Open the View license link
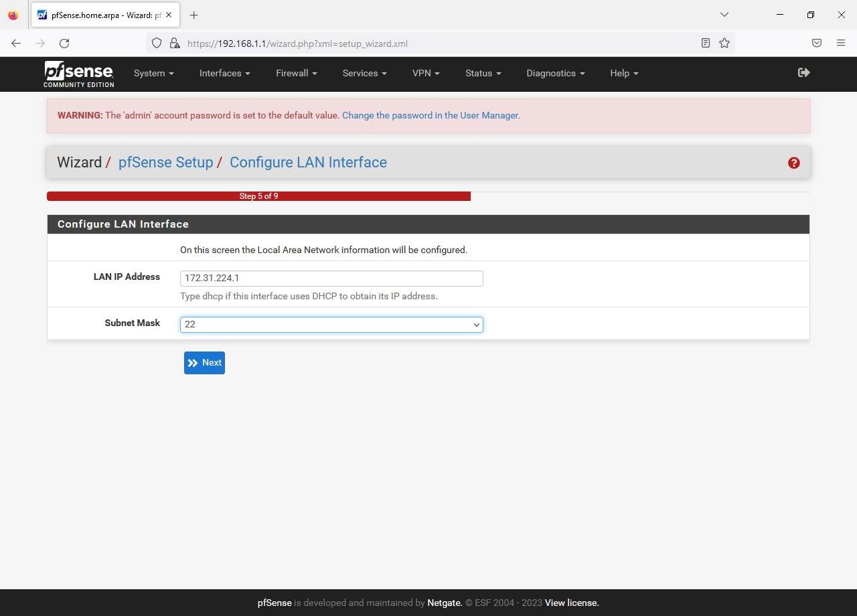This screenshot has height=616, width=857. point(572,603)
